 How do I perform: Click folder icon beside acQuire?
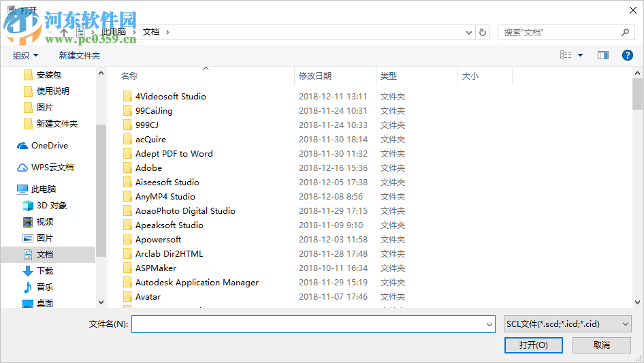[127, 140]
